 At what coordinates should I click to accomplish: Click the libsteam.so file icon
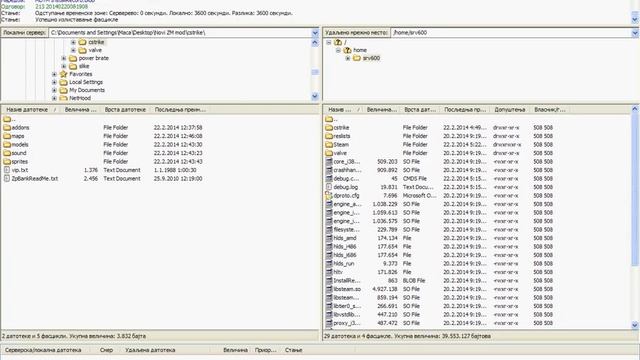click(329, 289)
